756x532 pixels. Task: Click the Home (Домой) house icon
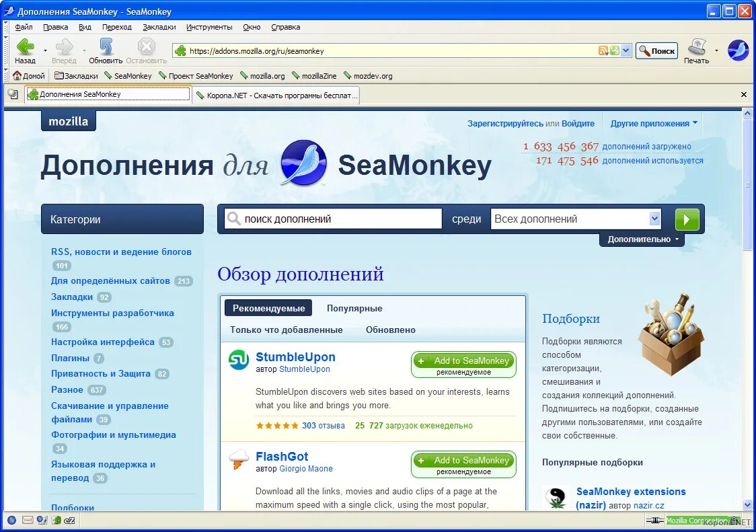pyautogui.click(x=17, y=76)
